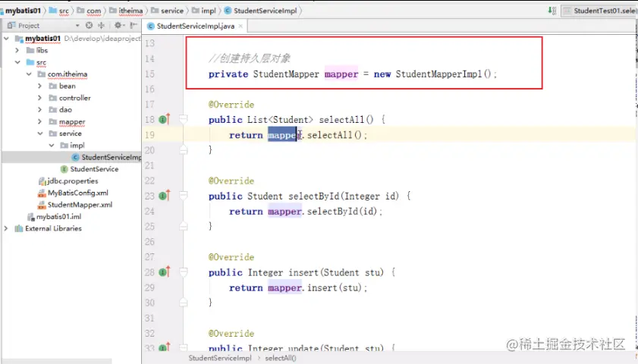The width and height of the screenshot is (638, 364).
Task: Open the Project panel settings gear
Action: pyautogui.click(x=118, y=25)
